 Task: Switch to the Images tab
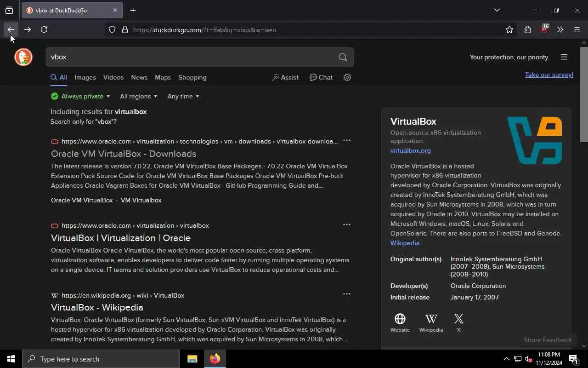pyautogui.click(x=85, y=77)
